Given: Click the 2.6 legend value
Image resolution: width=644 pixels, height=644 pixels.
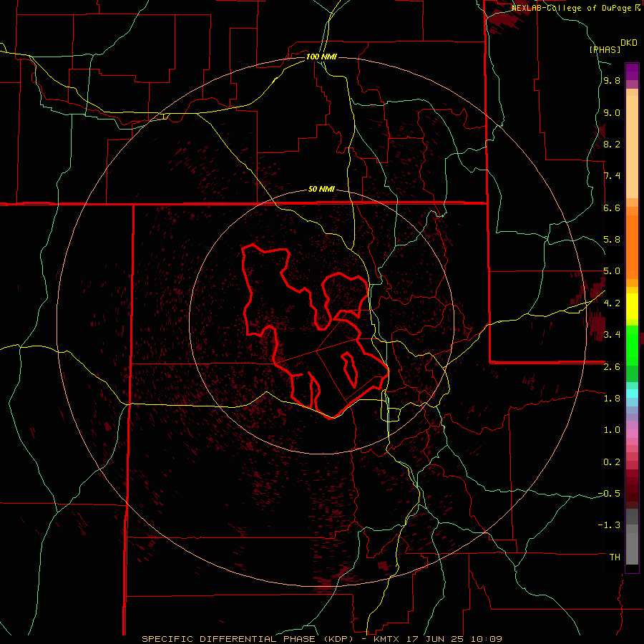Looking at the screenshot, I should point(612,367).
